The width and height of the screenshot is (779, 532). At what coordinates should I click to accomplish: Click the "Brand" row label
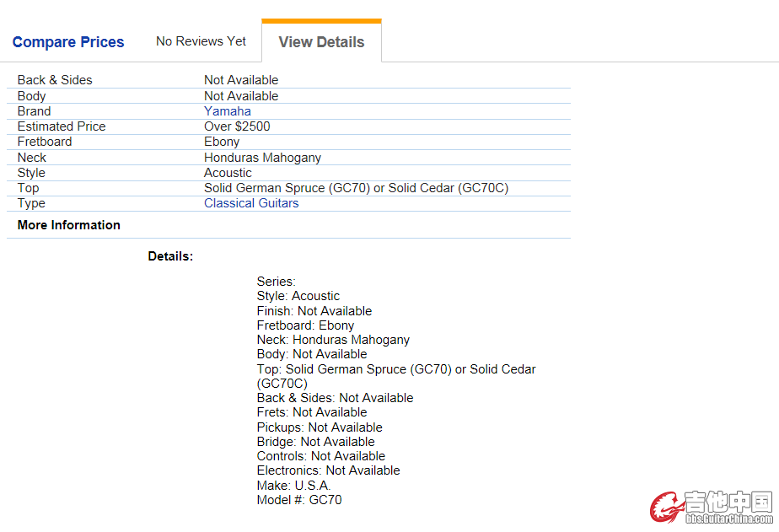point(34,111)
